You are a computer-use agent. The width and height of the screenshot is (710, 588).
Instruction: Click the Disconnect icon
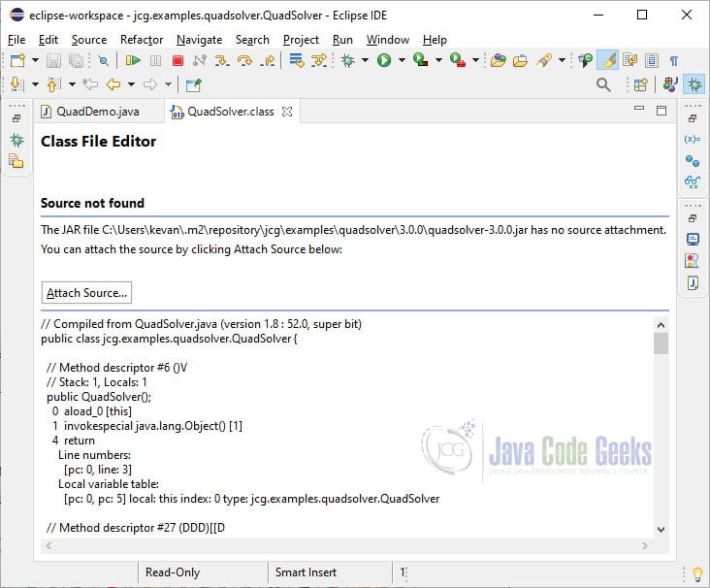click(x=200, y=60)
